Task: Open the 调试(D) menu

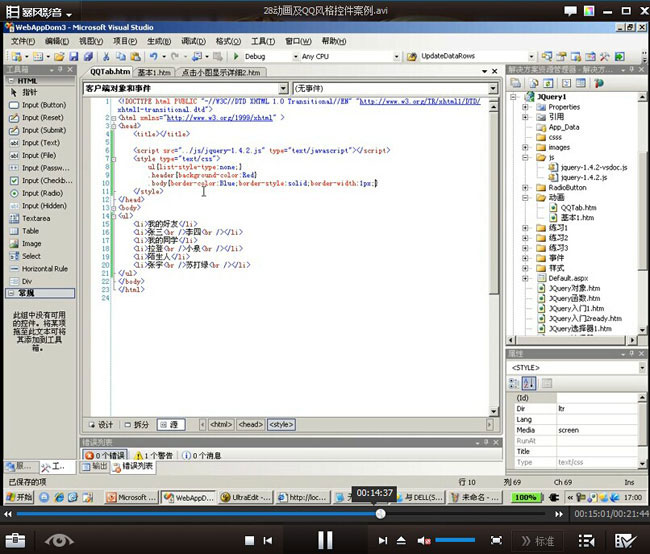Action: 193,41
